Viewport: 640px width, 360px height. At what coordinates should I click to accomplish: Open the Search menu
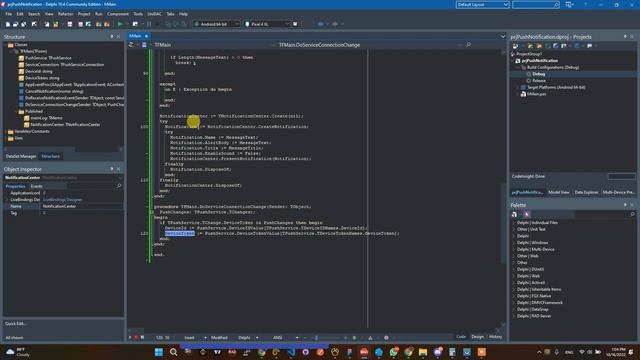pos(34,14)
